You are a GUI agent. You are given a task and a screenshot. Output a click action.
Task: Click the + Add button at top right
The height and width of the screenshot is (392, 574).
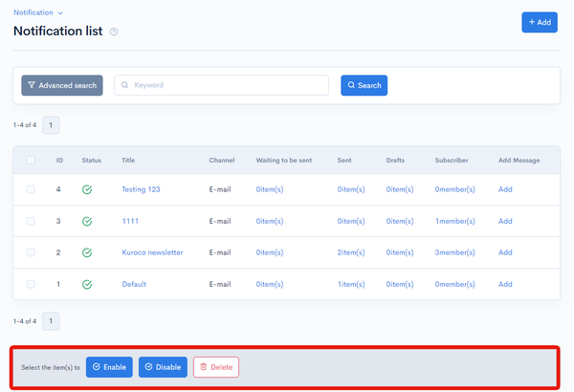pyautogui.click(x=540, y=22)
